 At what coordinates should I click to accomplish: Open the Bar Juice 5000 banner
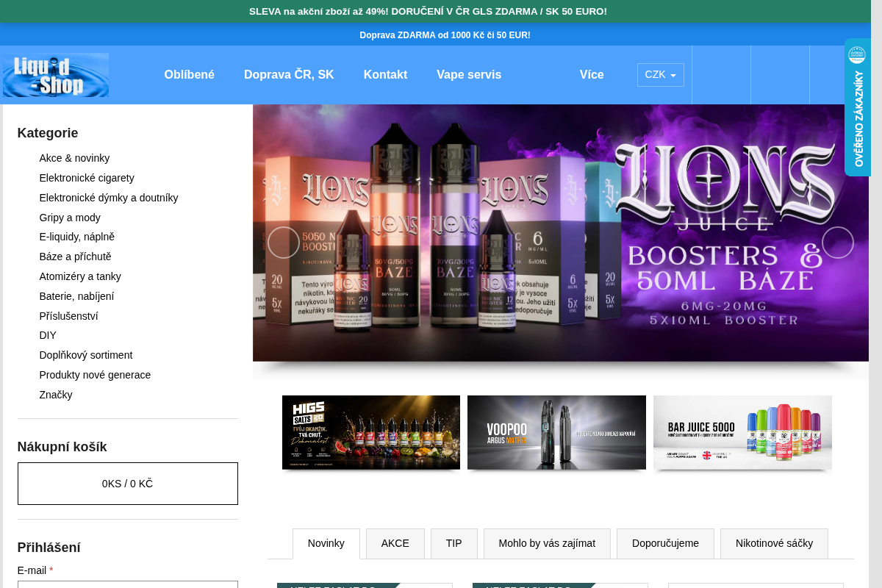point(742,432)
